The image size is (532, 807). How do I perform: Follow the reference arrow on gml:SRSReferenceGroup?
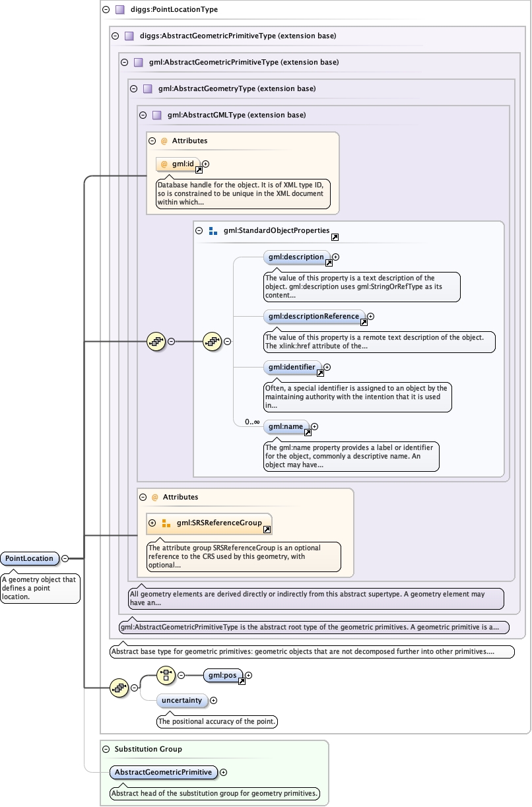point(267,529)
